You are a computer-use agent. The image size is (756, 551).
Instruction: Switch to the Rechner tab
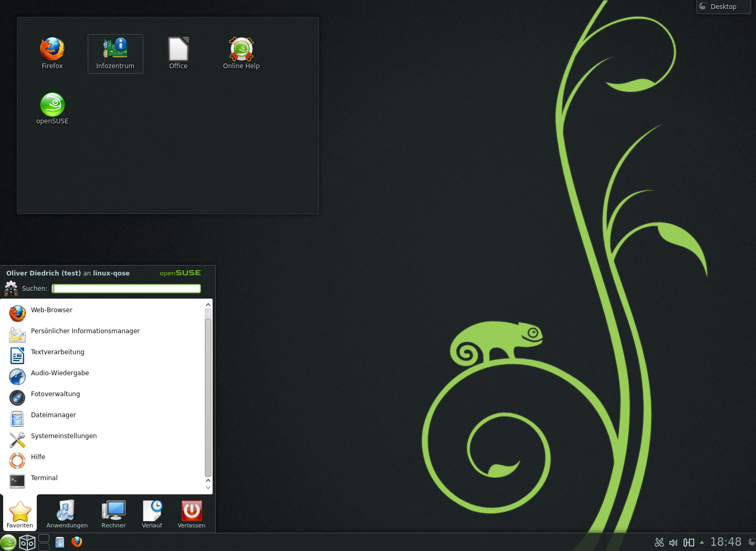pyautogui.click(x=113, y=514)
